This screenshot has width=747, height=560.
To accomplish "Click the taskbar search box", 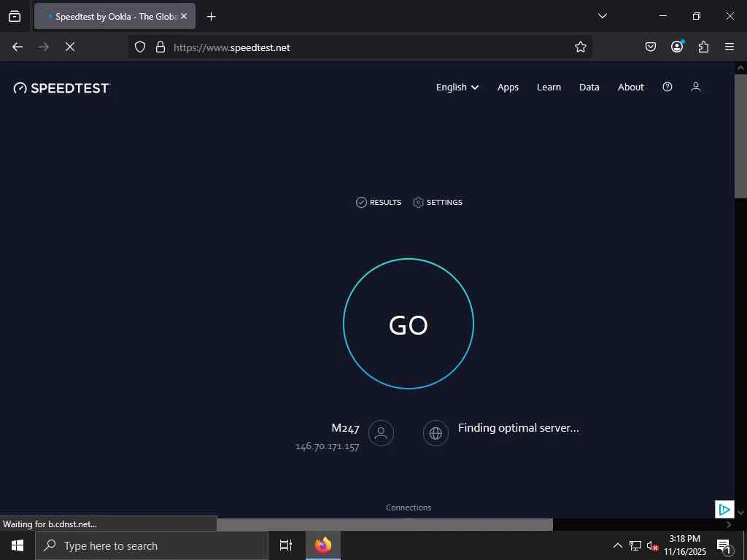I will pos(152,545).
